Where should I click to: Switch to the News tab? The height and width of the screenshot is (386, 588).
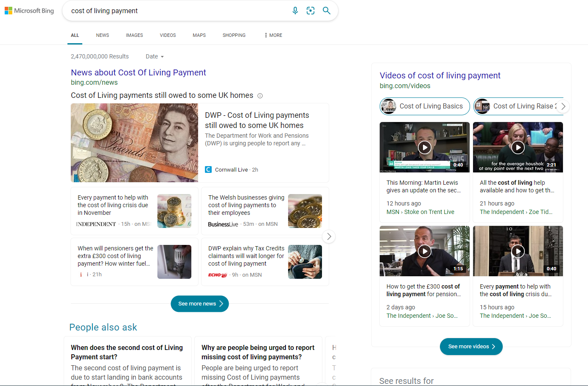click(102, 35)
